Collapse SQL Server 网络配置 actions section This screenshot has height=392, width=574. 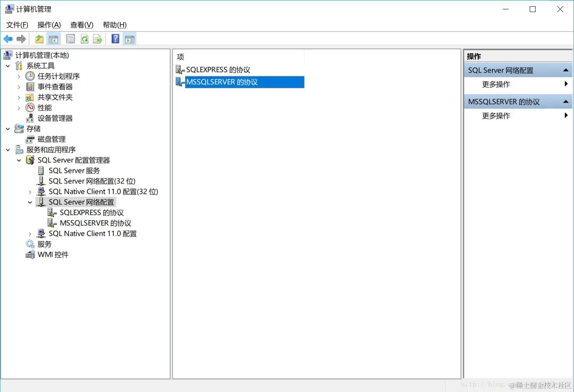(566, 70)
